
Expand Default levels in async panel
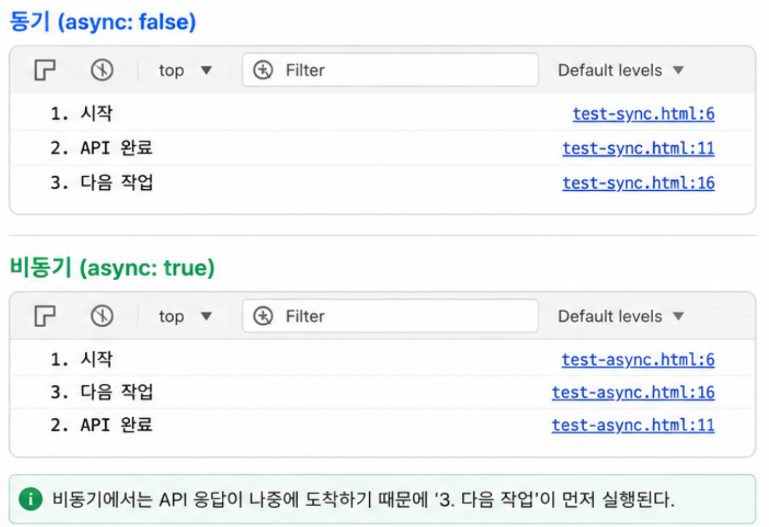[x=621, y=316]
